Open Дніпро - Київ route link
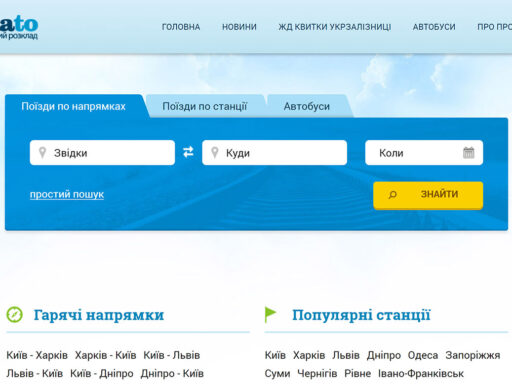Image resolution: width=512 pixels, height=384 pixels. (172, 374)
